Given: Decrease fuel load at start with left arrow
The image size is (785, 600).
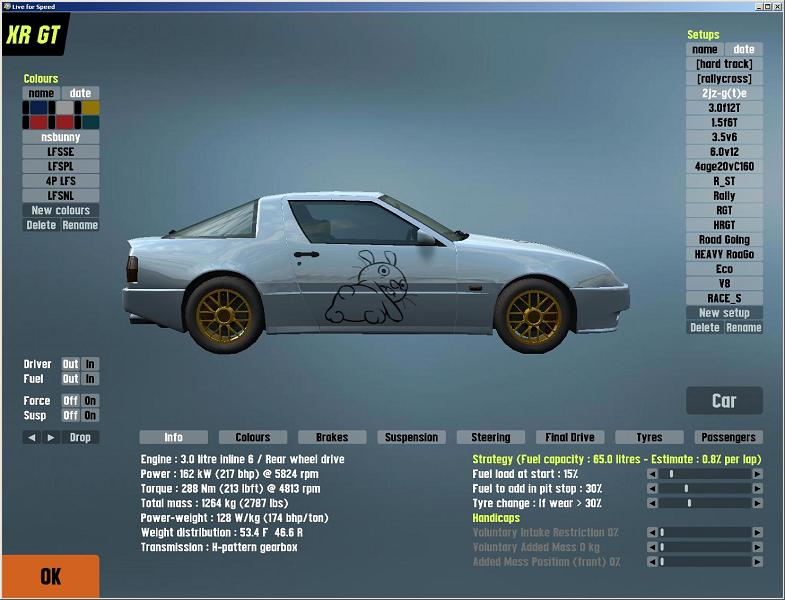Looking at the screenshot, I should pyautogui.click(x=652, y=474).
